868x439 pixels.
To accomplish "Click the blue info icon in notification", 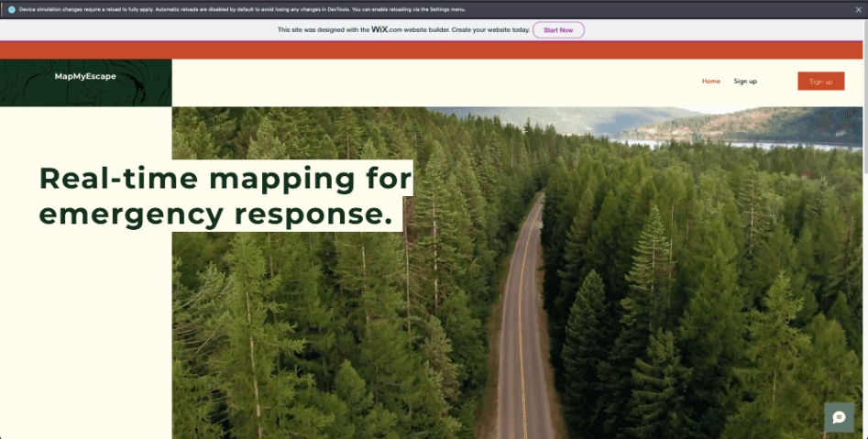I will click(11, 8).
